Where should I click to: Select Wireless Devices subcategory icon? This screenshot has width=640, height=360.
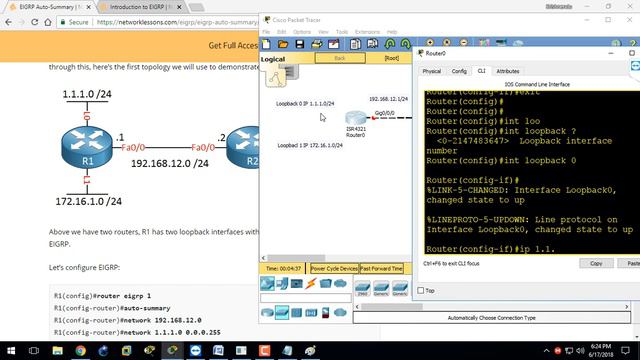click(311, 313)
